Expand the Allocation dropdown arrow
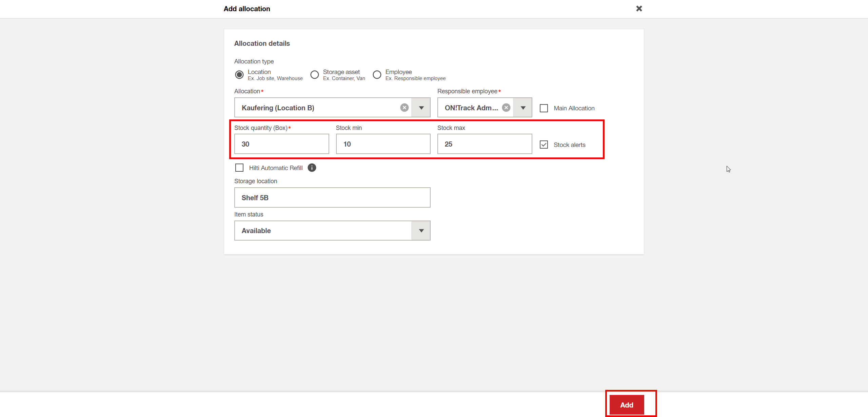Screen dimensions: 868x417 [x=421, y=108]
